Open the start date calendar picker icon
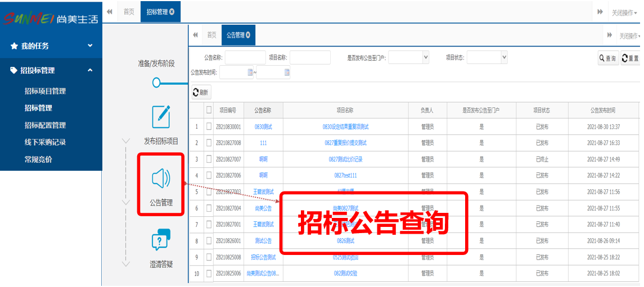 pos(250,72)
